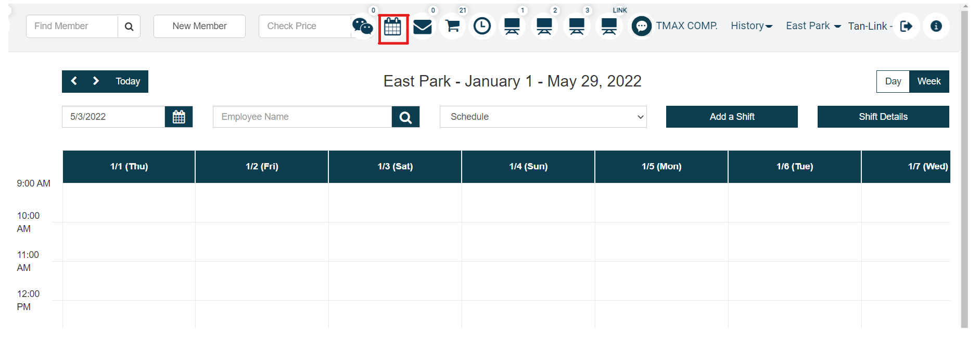Screen dimensions: 980x346
Task: Click the 10:00 AM time label
Action: point(28,222)
